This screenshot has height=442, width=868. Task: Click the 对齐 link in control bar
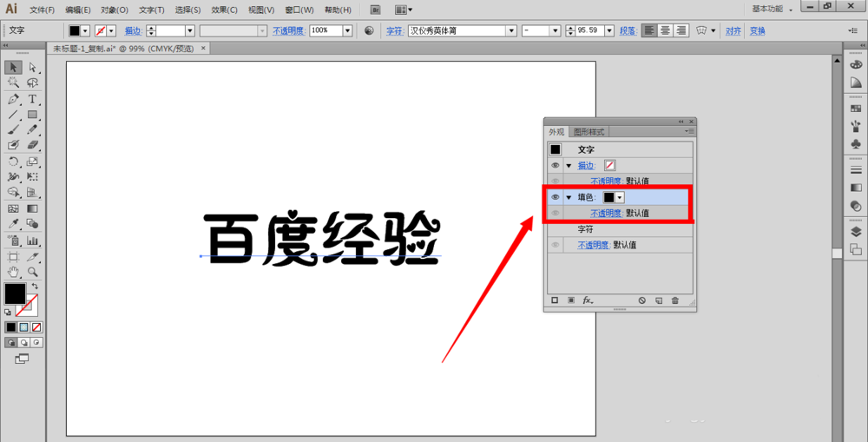click(x=733, y=31)
